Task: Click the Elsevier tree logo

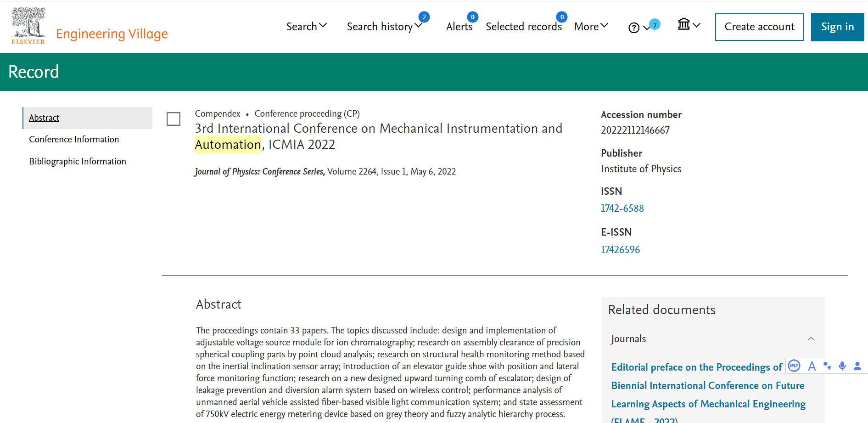Action: (28, 26)
